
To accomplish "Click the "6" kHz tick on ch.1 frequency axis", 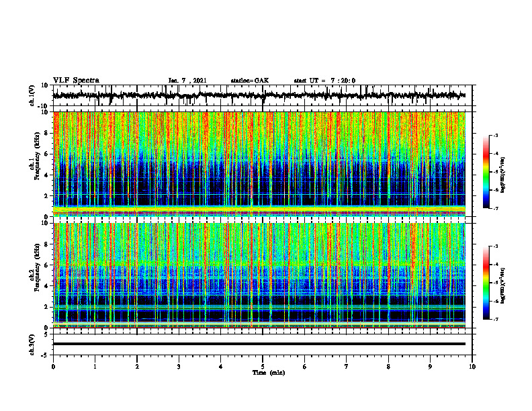I will click(x=47, y=154).
